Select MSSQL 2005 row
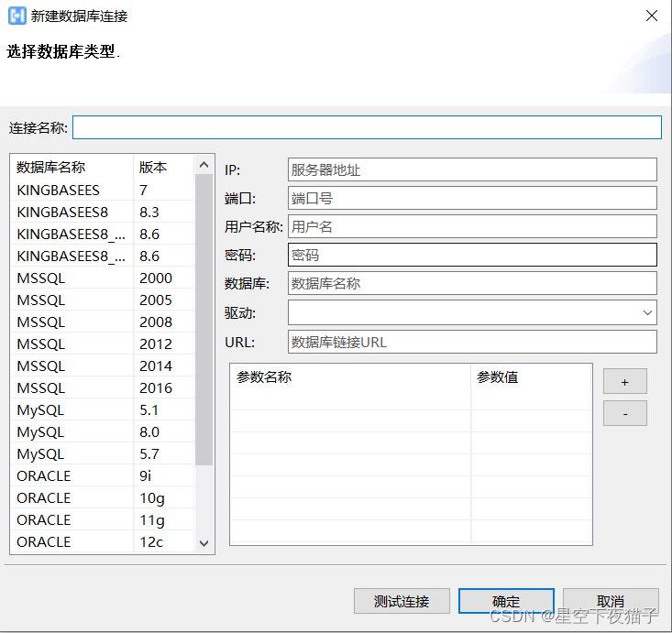The width and height of the screenshot is (672, 633). (103, 300)
